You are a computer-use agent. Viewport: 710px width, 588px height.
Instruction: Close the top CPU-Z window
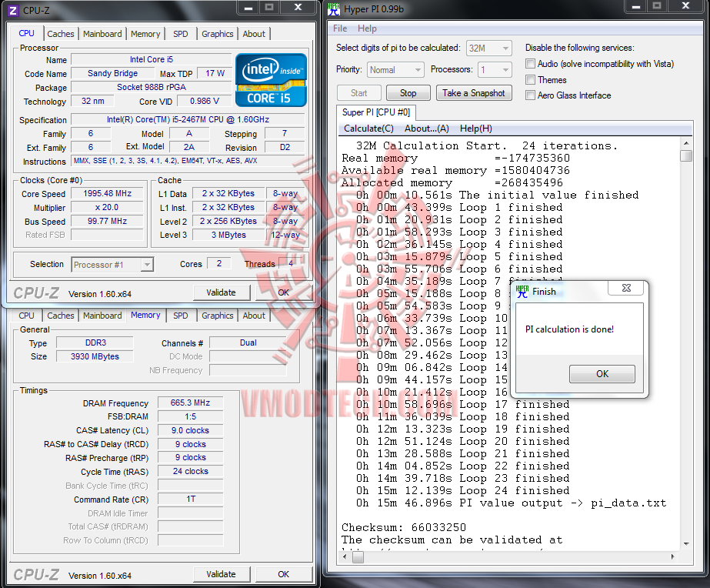click(x=298, y=7)
